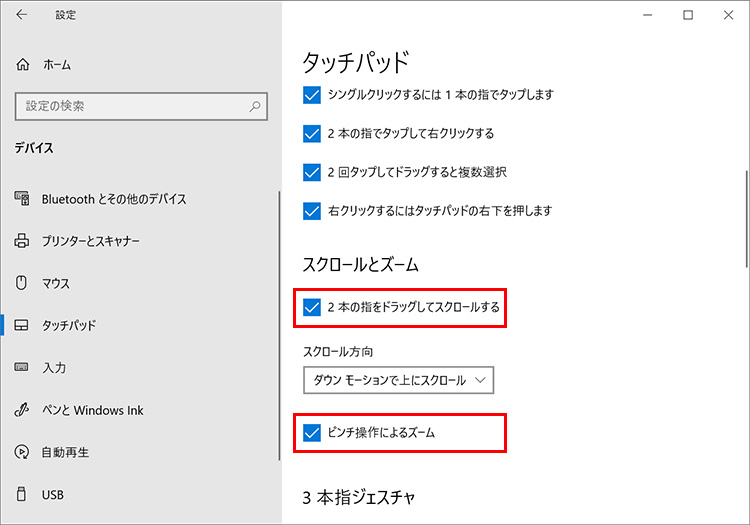Viewport: 750px width, 525px height.
Task: Uncheck the pinch to zoom checkbox
Action: (x=311, y=433)
